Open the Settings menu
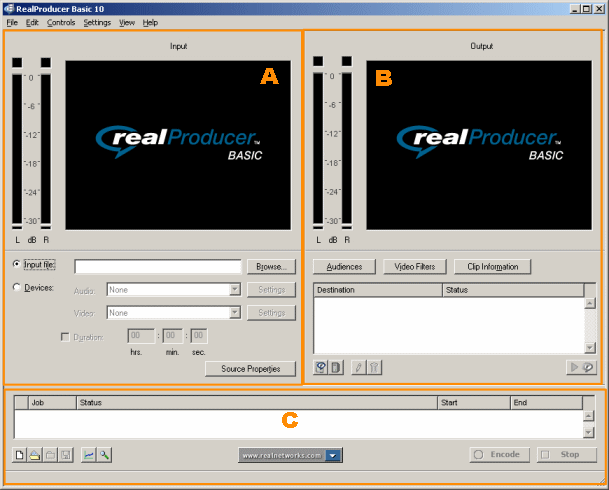The width and height of the screenshot is (609, 490). [97, 22]
